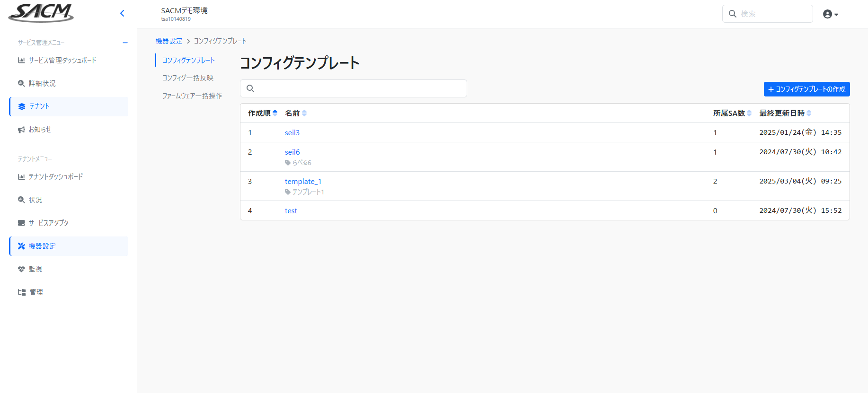Open the user account dropdown
The width and height of the screenshot is (868, 393).
click(830, 14)
